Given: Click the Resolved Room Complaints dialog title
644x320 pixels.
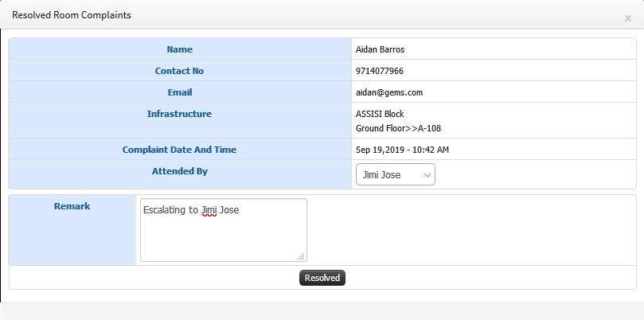Looking at the screenshot, I should [x=72, y=15].
